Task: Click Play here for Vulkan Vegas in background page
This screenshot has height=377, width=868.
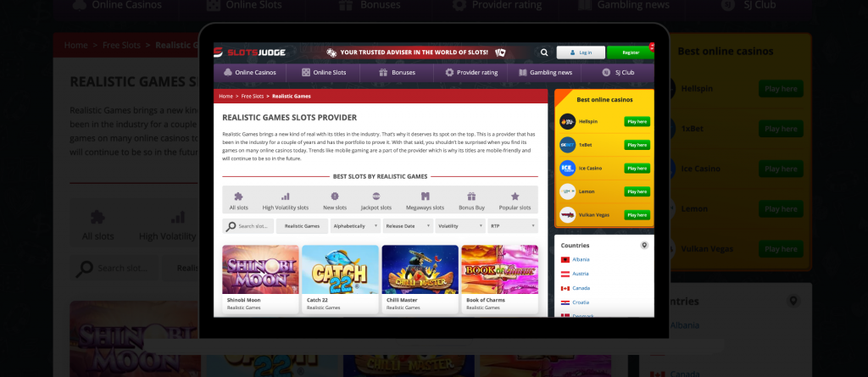Action: (x=781, y=249)
